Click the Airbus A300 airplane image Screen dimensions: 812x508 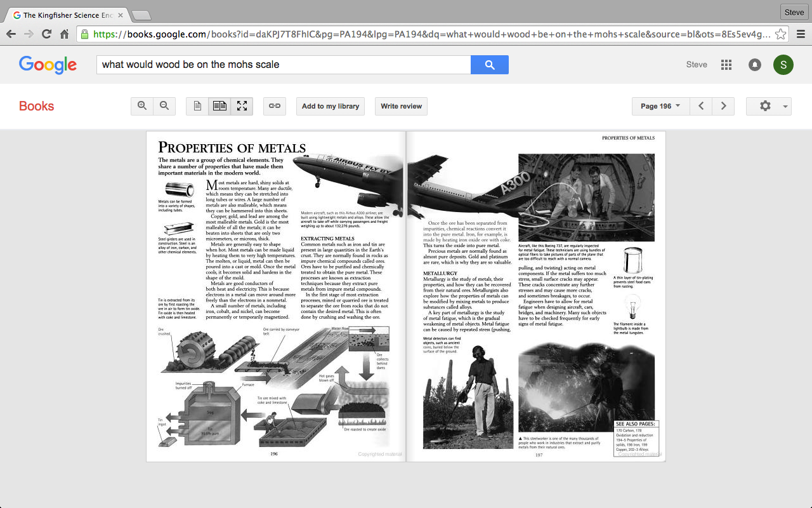[412, 184]
